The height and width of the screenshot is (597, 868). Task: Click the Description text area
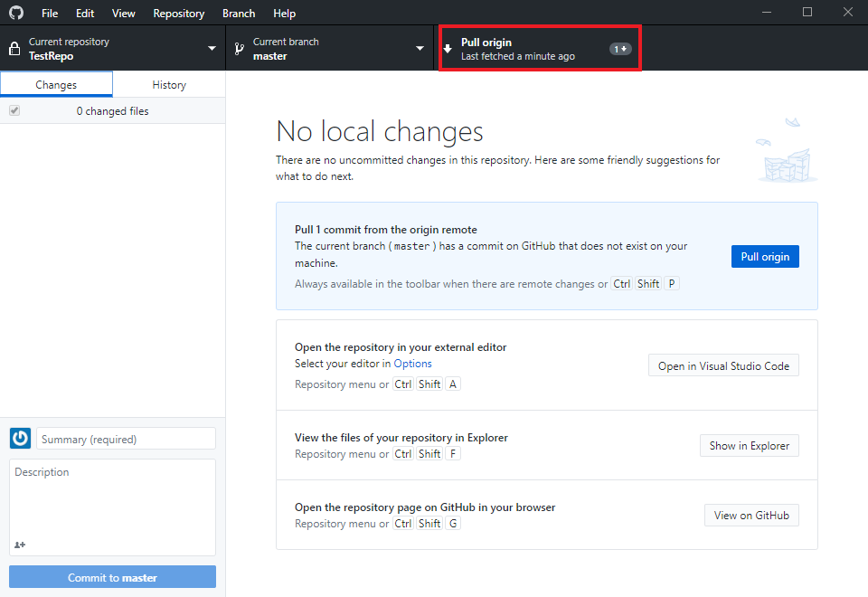coord(112,507)
